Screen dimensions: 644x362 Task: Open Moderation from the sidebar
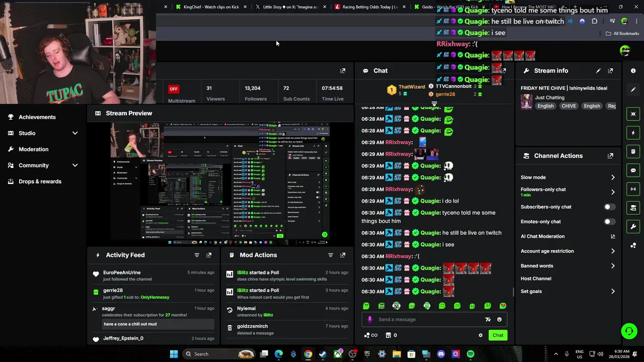(x=33, y=149)
